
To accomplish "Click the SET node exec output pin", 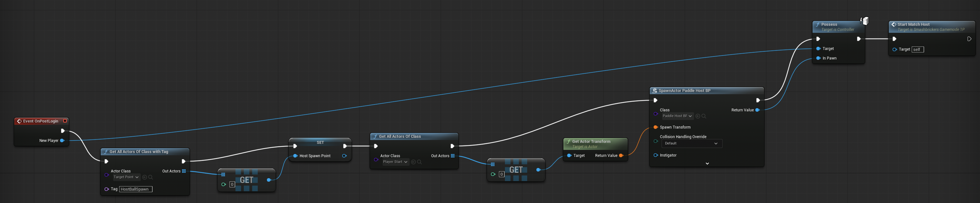I will (345, 146).
